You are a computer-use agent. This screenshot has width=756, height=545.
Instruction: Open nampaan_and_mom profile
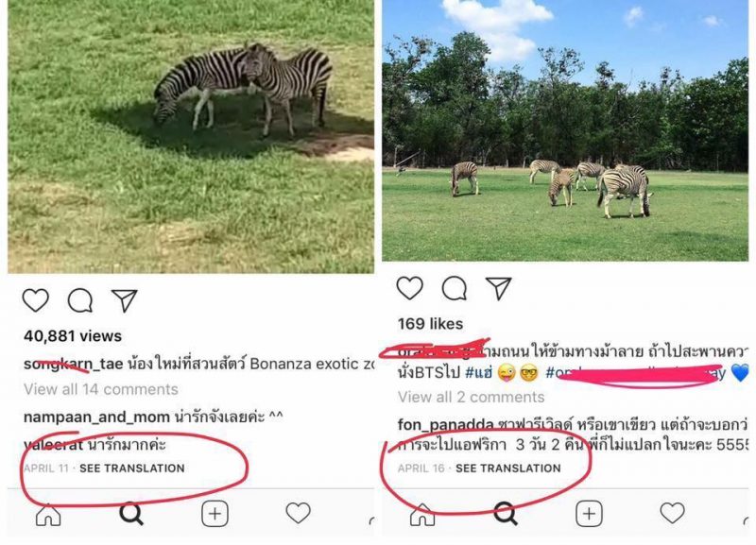96,417
